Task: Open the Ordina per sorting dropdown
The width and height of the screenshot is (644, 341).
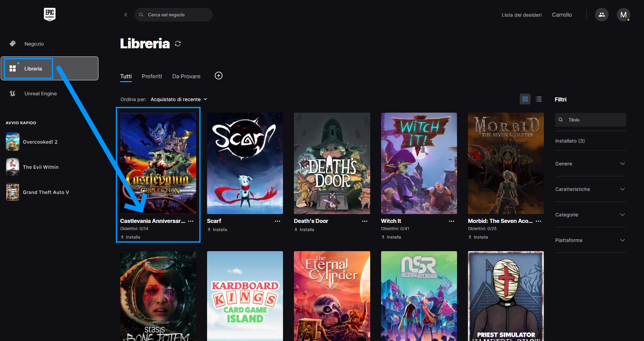Action: pyautogui.click(x=179, y=99)
